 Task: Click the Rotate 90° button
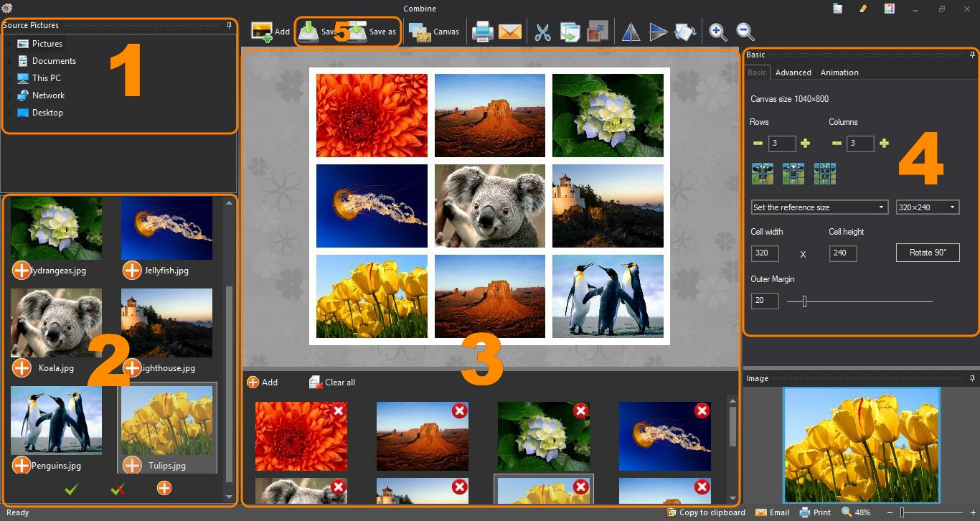(x=927, y=253)
